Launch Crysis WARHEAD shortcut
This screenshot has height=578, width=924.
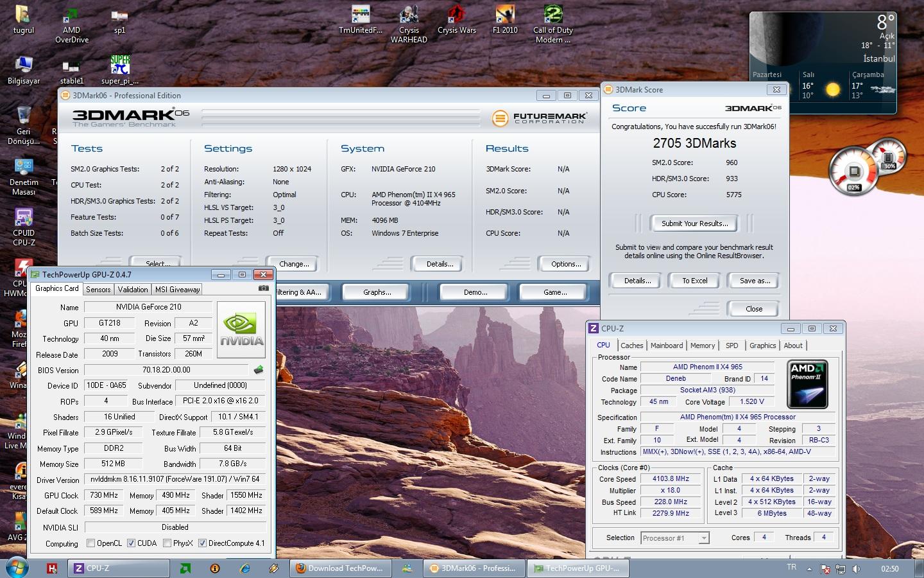pos(409,24)
